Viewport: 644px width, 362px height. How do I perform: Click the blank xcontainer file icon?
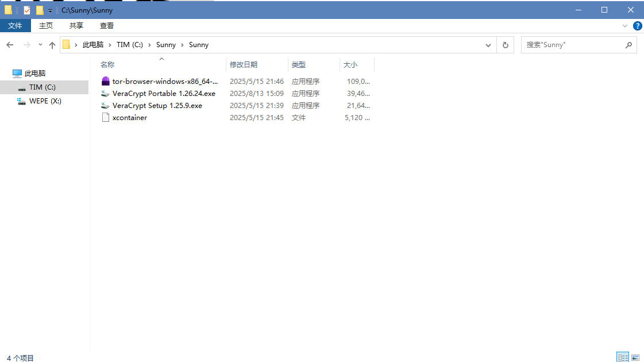coord(106,118)
